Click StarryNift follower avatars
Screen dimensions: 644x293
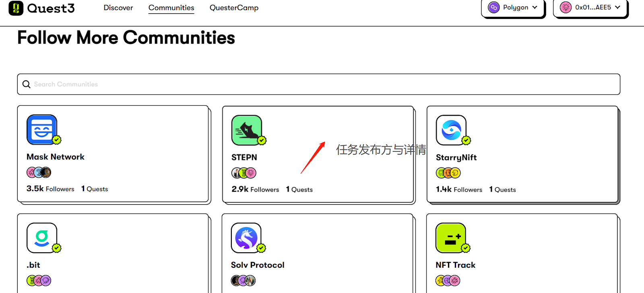(448, 173)
